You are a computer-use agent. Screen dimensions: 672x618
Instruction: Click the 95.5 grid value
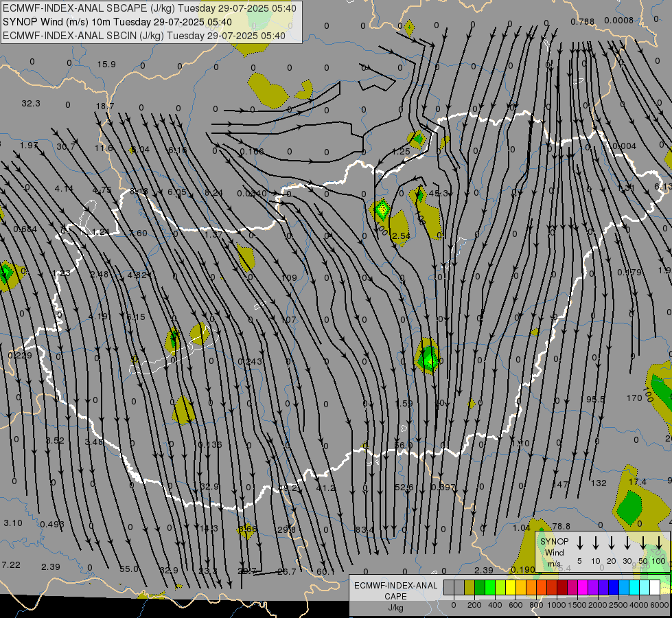(x=596, y=399)
